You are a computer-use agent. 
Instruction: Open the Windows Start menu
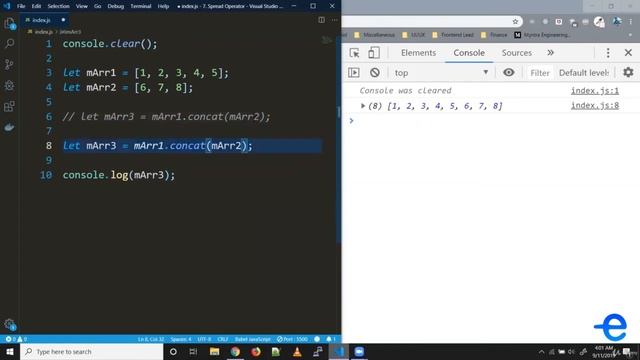(10, 351)
